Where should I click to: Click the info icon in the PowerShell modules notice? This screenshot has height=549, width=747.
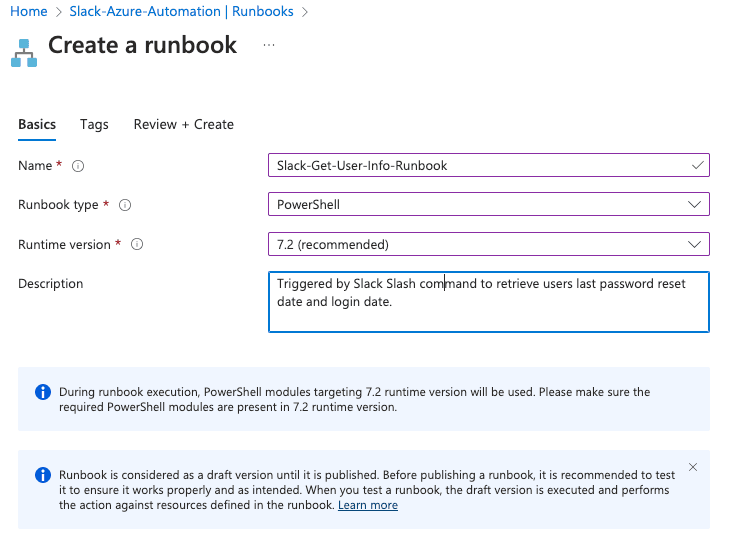43,392
